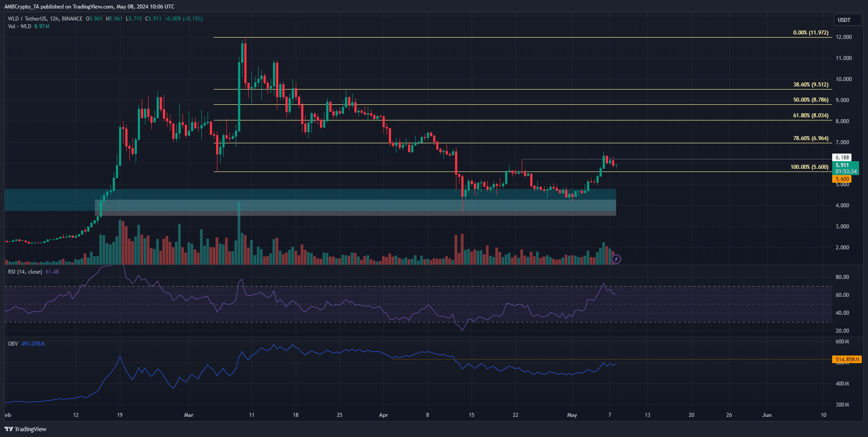Click the purple lightning bolt icon
This screenshot has width=868, height=437.
tap(616, 259)
